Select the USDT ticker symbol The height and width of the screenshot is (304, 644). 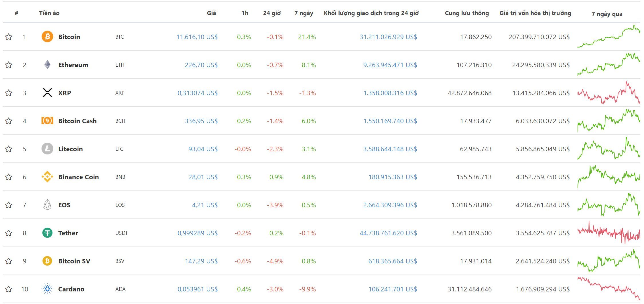121,233
